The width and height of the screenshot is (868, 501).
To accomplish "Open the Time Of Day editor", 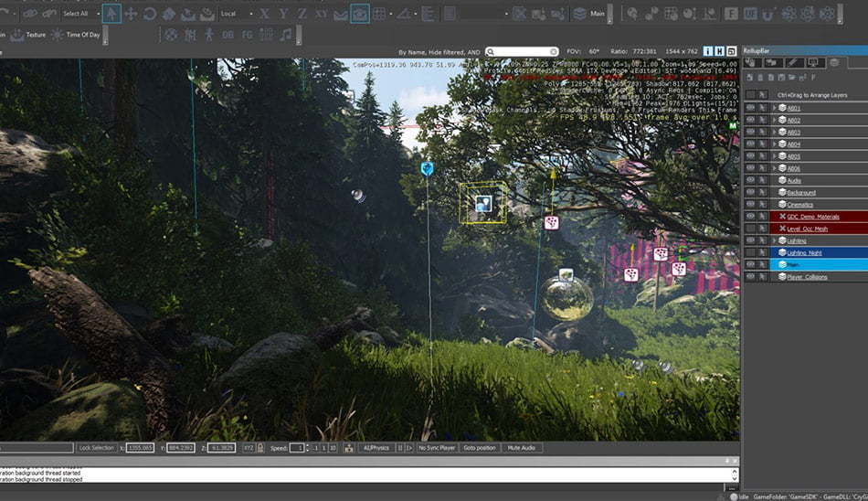I will pyautogui.click(x=77, y=35).
